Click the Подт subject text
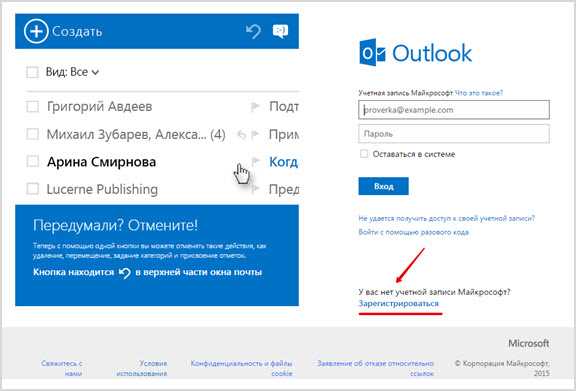 click(x=284, y=107)
